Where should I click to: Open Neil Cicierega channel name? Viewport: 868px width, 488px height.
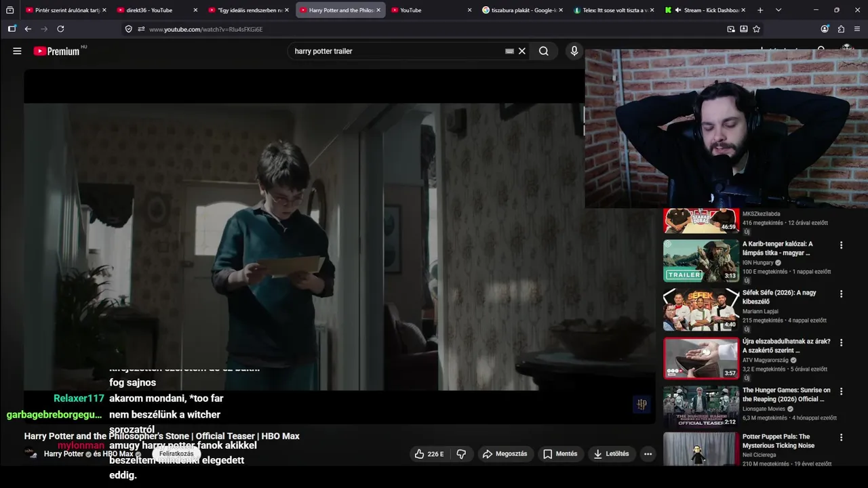click(761, 455)
